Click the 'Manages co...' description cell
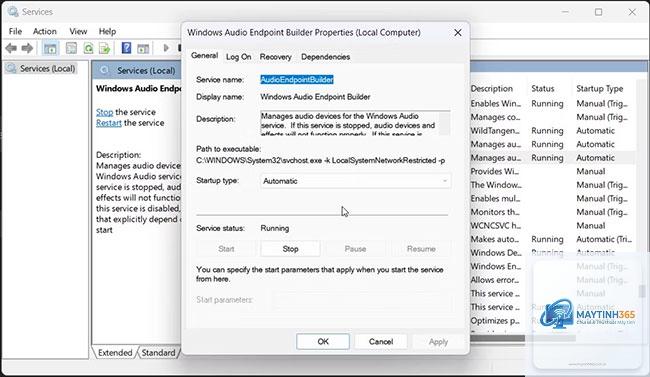 coord(495,117)
